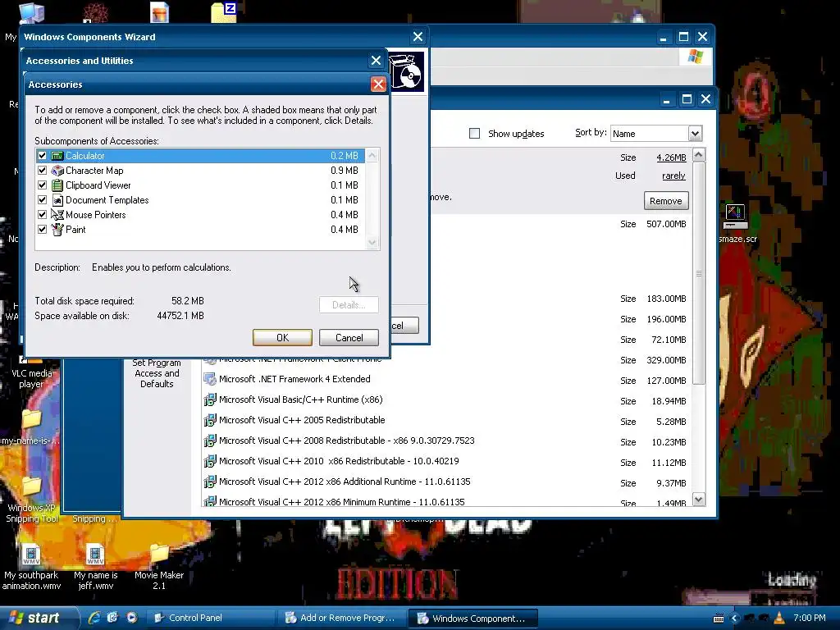Open the Sort by Name dropdown
Viewport: 840px width, 630px height.
click(695, 134)
